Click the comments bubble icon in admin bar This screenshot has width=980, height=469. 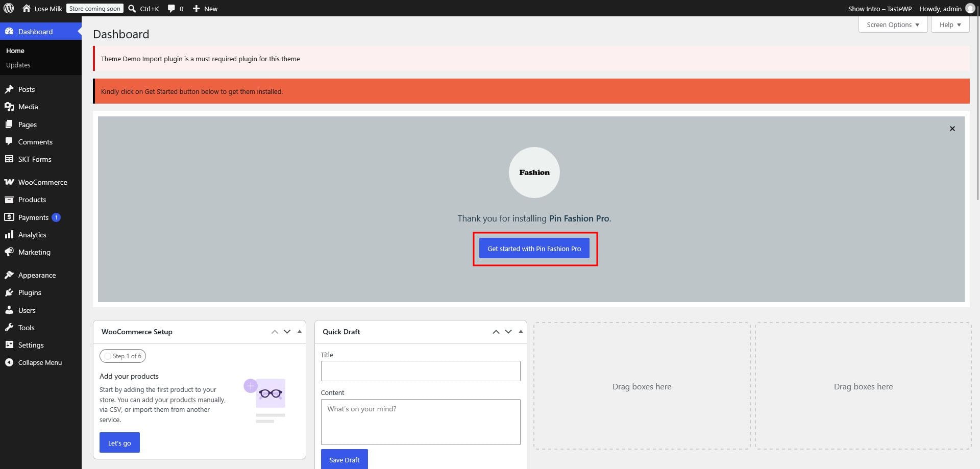click(x=171, y=9)
